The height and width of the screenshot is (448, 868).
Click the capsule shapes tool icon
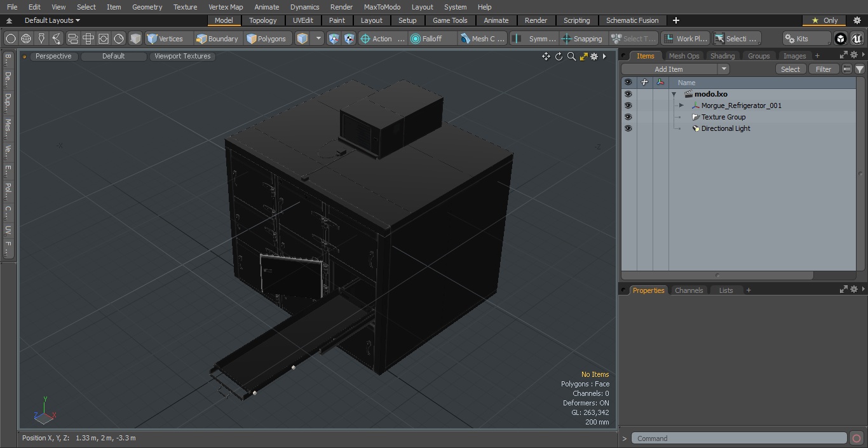(72, 39)
